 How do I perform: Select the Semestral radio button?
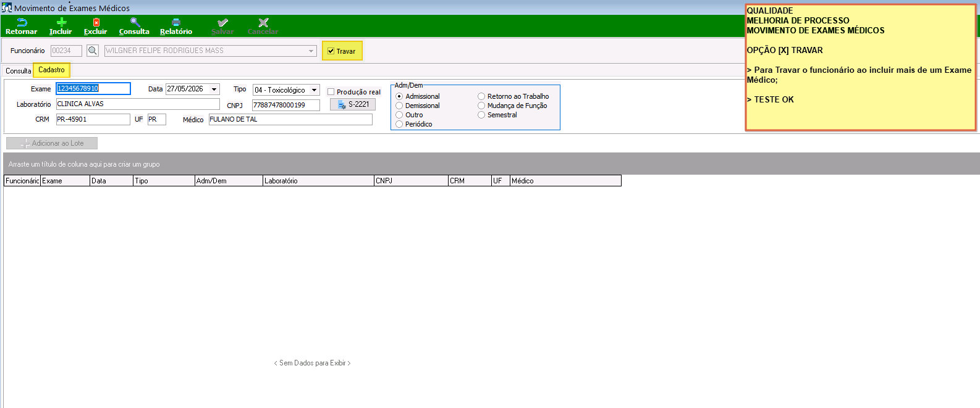pos(481,115)
